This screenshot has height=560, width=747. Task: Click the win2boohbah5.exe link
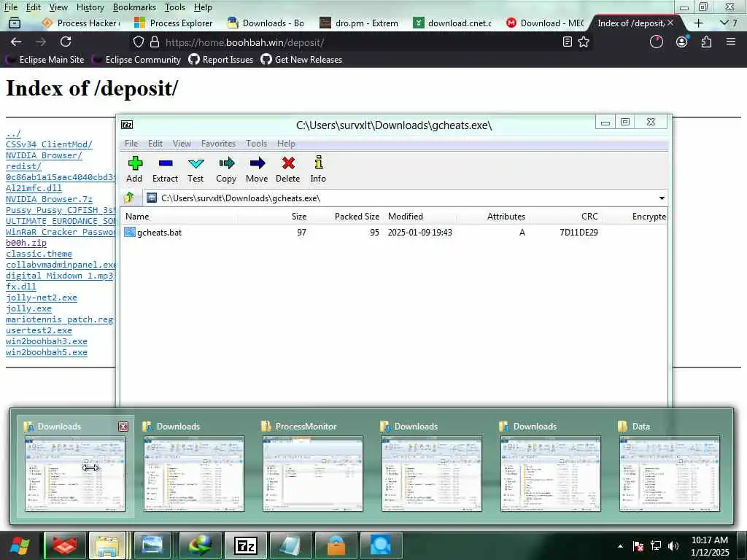(x=47, y=352)
